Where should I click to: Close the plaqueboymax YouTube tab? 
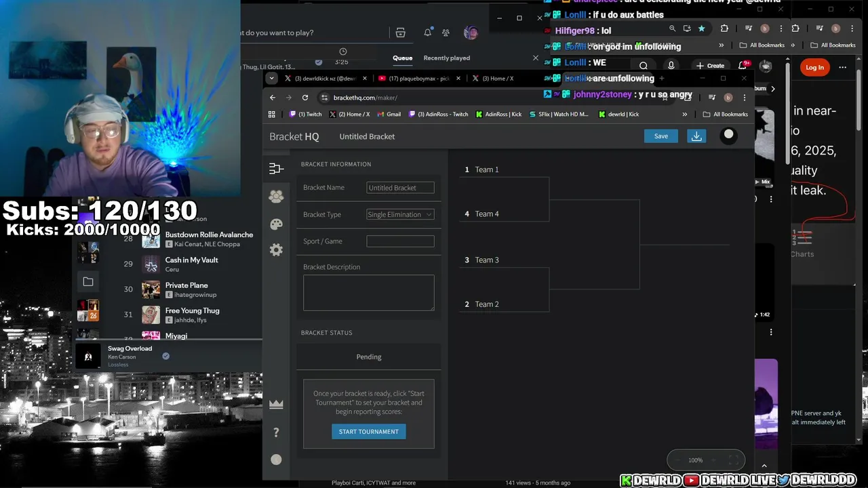[x=458, y=79]
